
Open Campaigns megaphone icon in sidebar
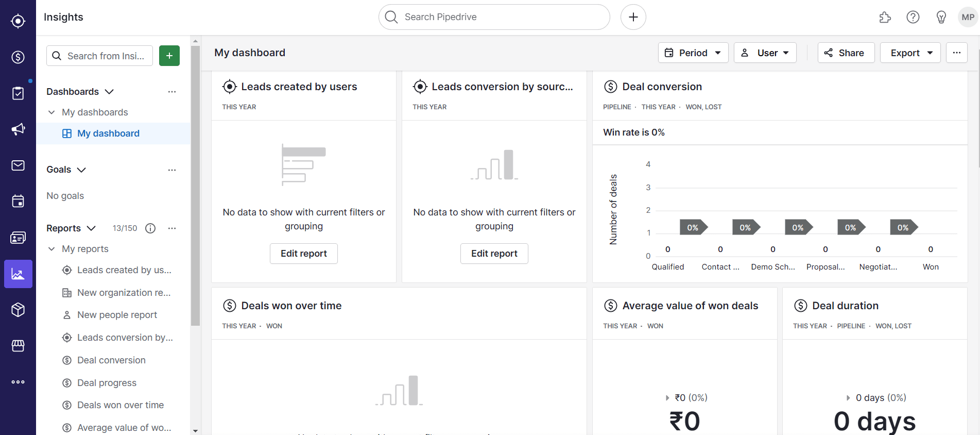point(18,129)
